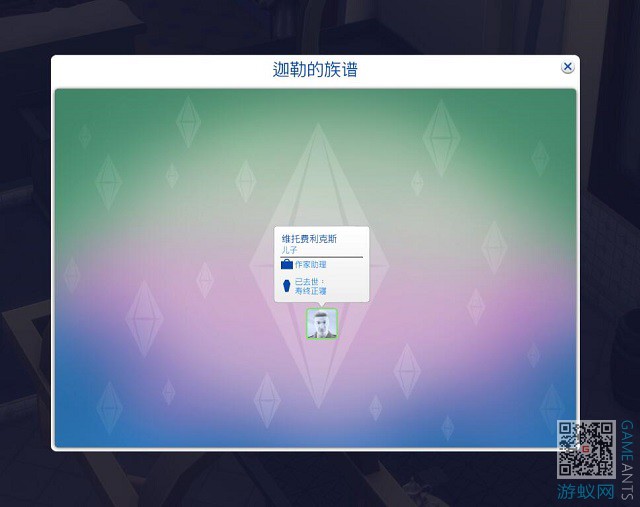Click the death cause text 寿终正寝
The width and height of the screenshot is (640, 507).
(x=311, y=291)
